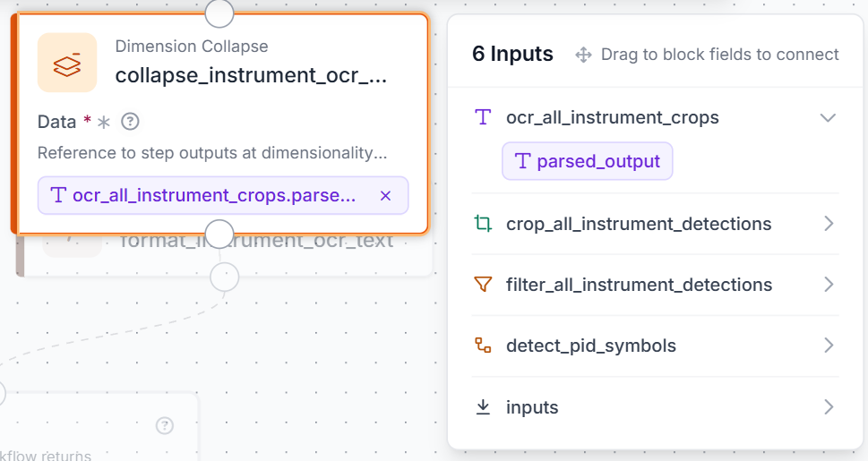Click the help icon on the workflow returns block

165,425
